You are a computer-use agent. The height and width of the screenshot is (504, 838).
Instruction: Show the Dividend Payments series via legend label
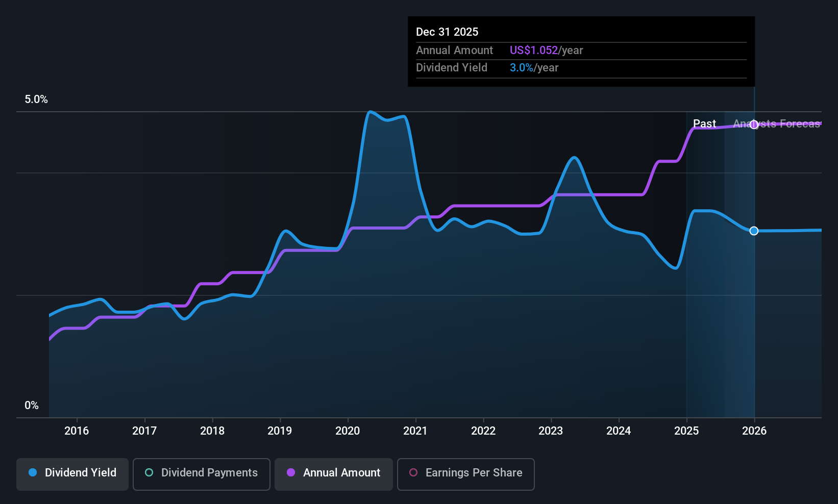coord(209,472)
